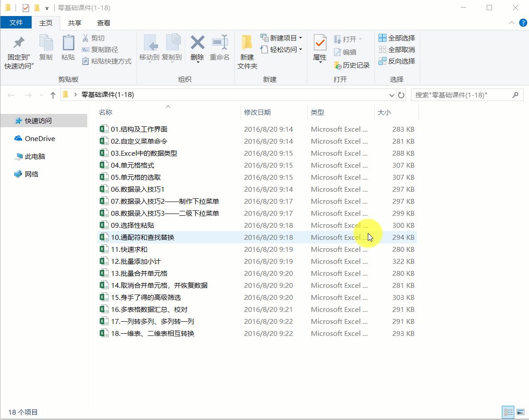Open file Properties via the 属性 icon
Image resolution: width=529 pixels, height=420 pixels.
319,49
